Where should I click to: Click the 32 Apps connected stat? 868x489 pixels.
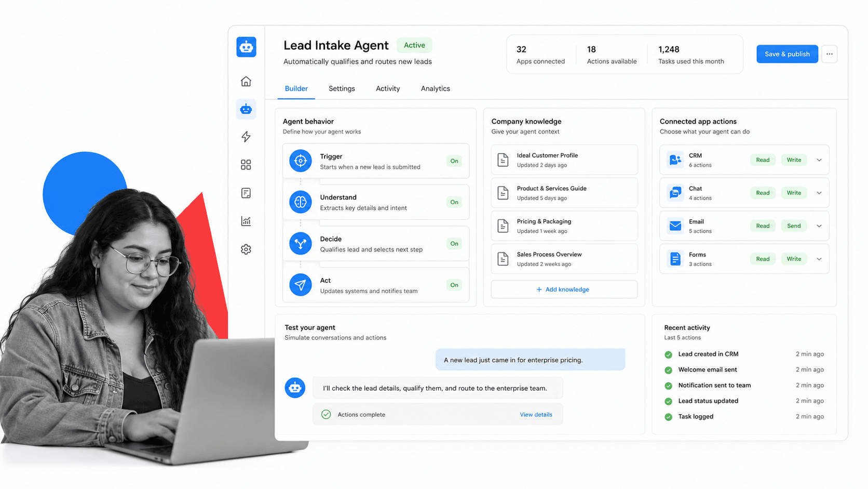coord(540,55)
